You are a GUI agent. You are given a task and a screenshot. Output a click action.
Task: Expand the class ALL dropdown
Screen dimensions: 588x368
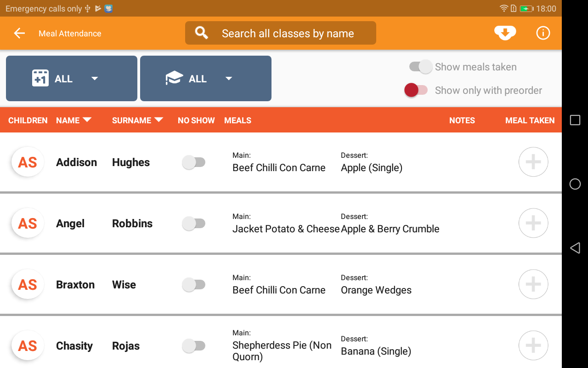(x=206, y=79)
